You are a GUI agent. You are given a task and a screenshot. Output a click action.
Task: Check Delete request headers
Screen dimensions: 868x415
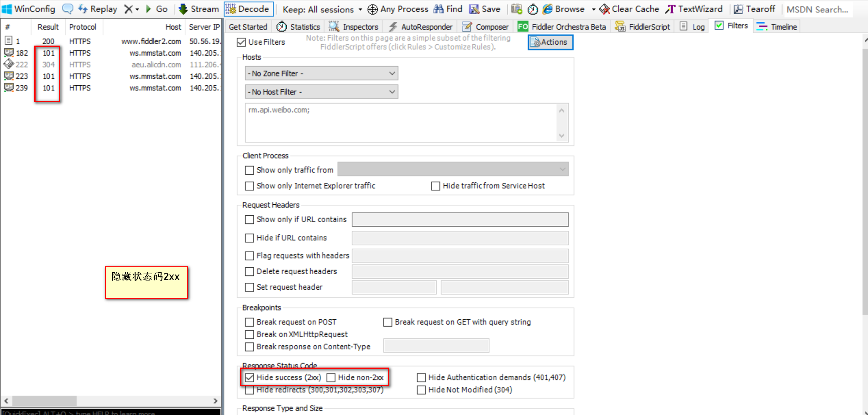pos(249,272)
